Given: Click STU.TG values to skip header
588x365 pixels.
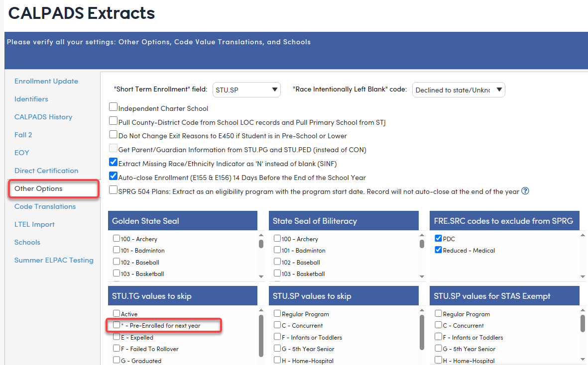Looking at the screenshot, I should click(183, 296).
